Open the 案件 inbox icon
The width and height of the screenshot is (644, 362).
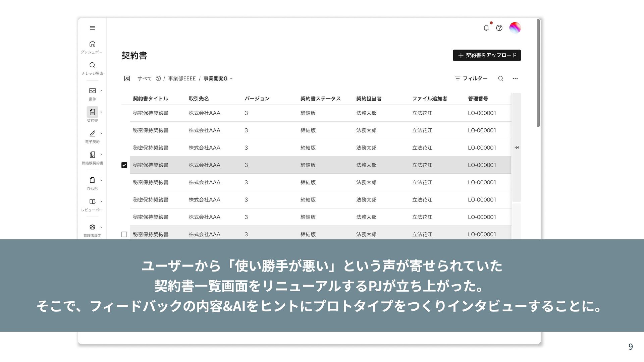92,91
